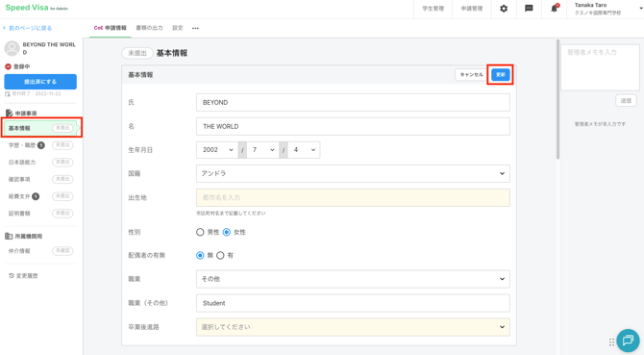This screenshot has width=644, height=355.
Task: Click the form's vertical scrollbar
Action: [557, 98]
